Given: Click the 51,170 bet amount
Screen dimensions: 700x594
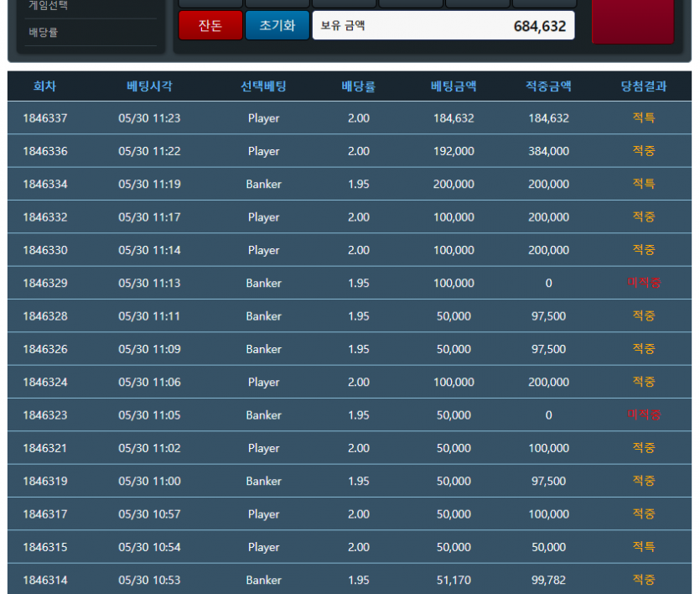Looking at the screenshot, I should pos(454,581).
